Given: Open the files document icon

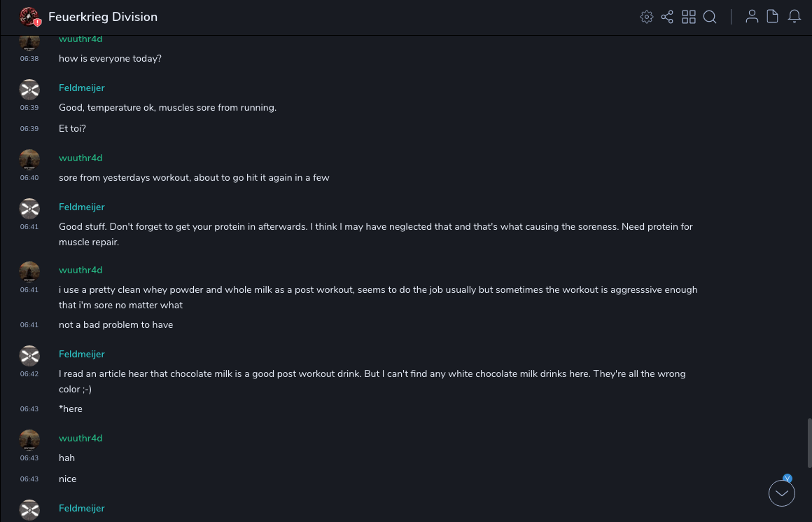Looking at the screenshot, I should (773, 17).
